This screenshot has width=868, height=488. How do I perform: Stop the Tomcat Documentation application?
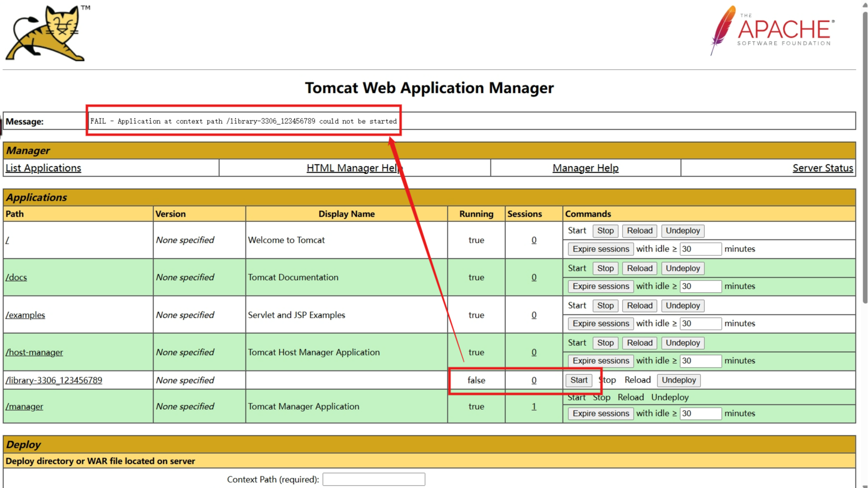[x=605, y=268]
